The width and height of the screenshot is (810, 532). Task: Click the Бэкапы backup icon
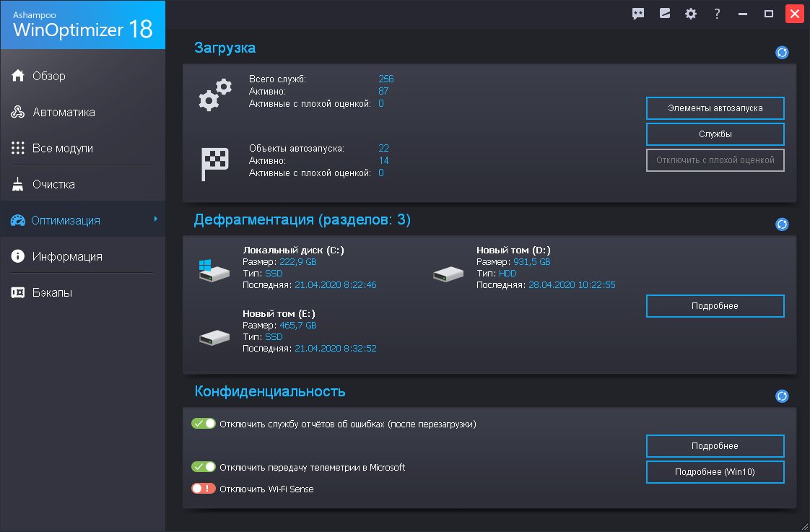18,293
